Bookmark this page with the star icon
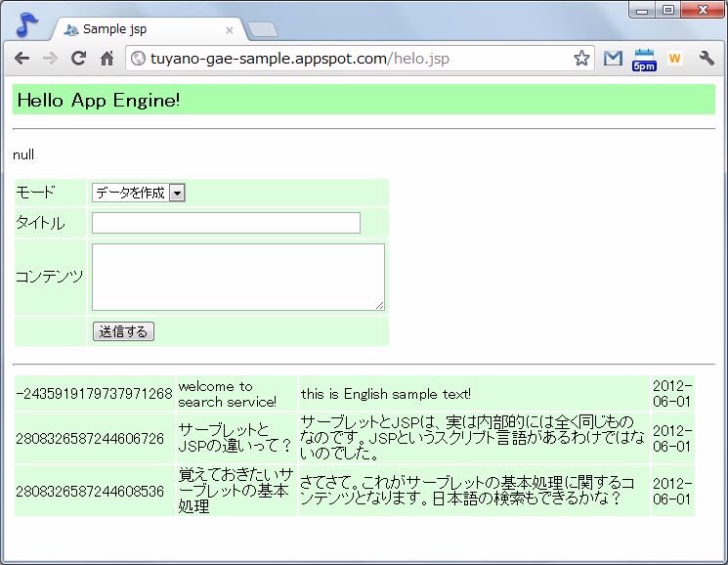 click(581, 59)
